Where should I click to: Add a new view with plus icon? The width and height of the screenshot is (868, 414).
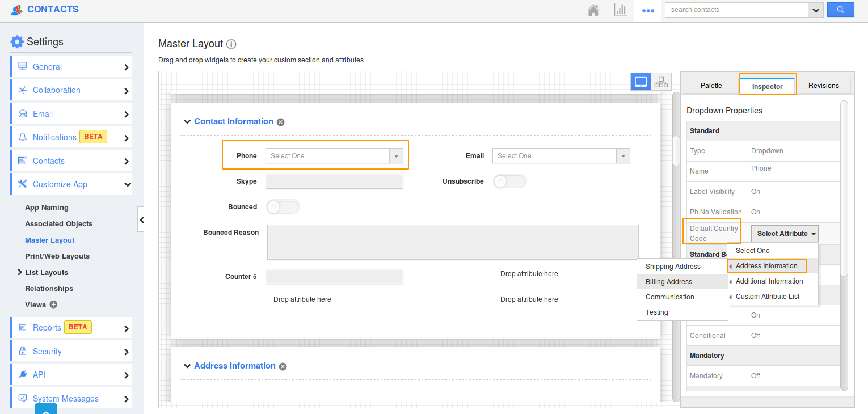pos(53,305)
